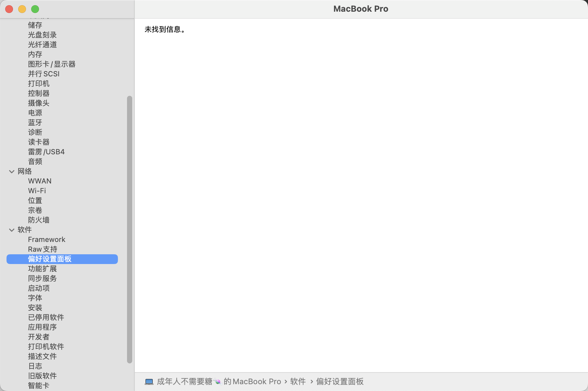Click the red close window button
The image size is (588, 391).
pos(9,9)
